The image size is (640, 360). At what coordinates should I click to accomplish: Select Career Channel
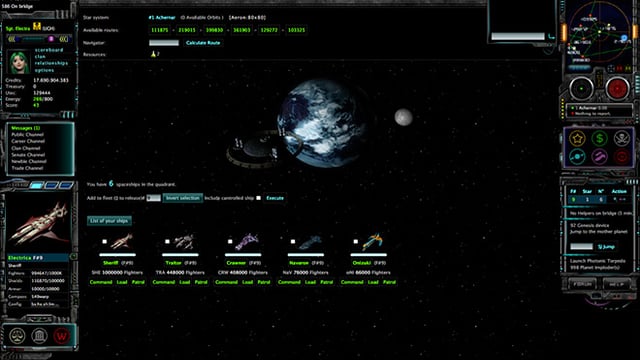pyautogui.click(x=28, y=141)
